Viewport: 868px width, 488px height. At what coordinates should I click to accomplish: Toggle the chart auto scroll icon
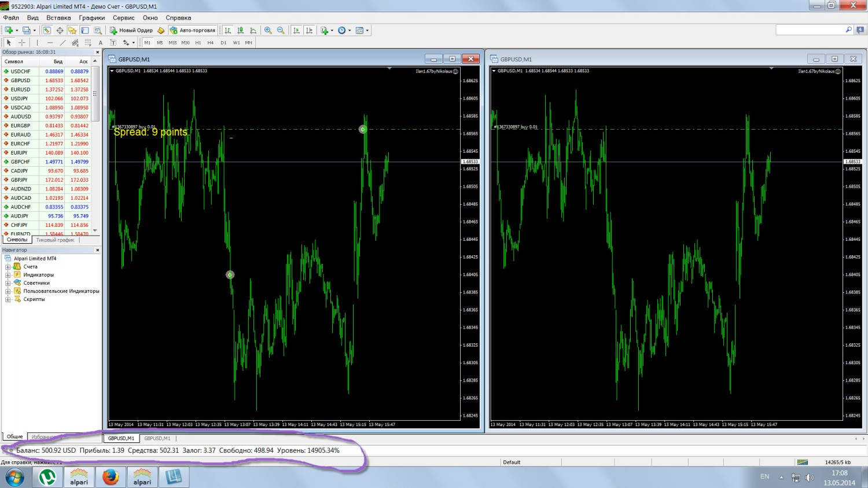tap(296, 30)
